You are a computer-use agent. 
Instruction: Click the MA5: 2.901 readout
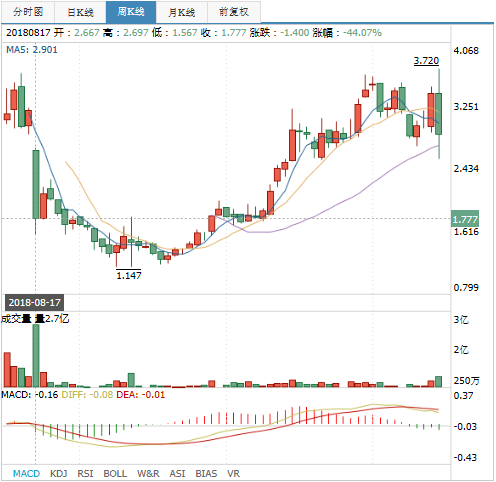(32, 50)
